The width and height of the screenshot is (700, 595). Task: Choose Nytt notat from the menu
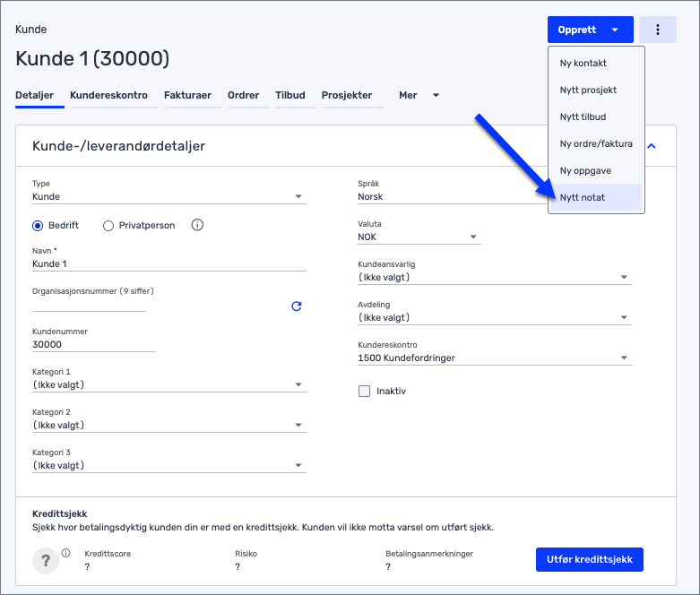[x=596, y=197]
